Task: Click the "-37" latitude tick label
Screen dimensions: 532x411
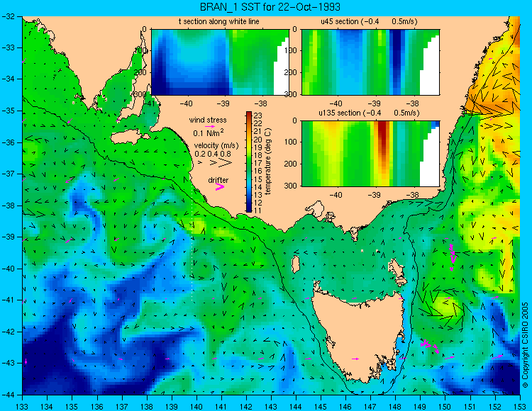Action: coord(8,174)
